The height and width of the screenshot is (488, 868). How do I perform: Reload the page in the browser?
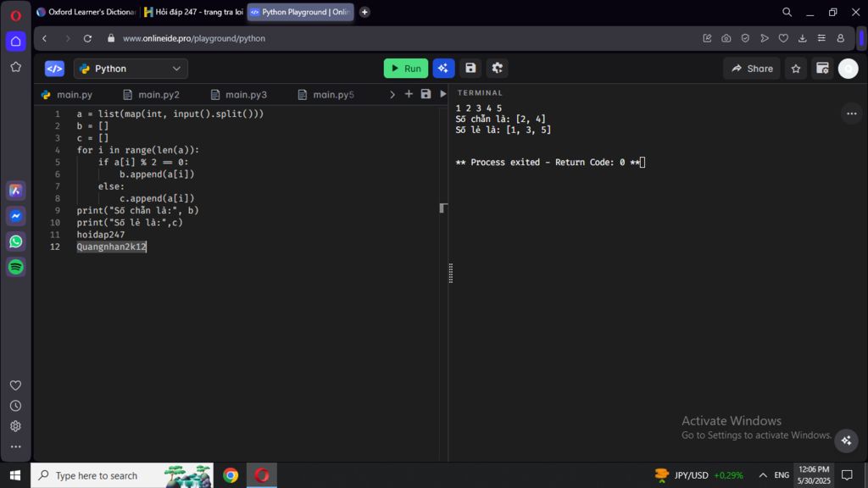coord(87,38)
